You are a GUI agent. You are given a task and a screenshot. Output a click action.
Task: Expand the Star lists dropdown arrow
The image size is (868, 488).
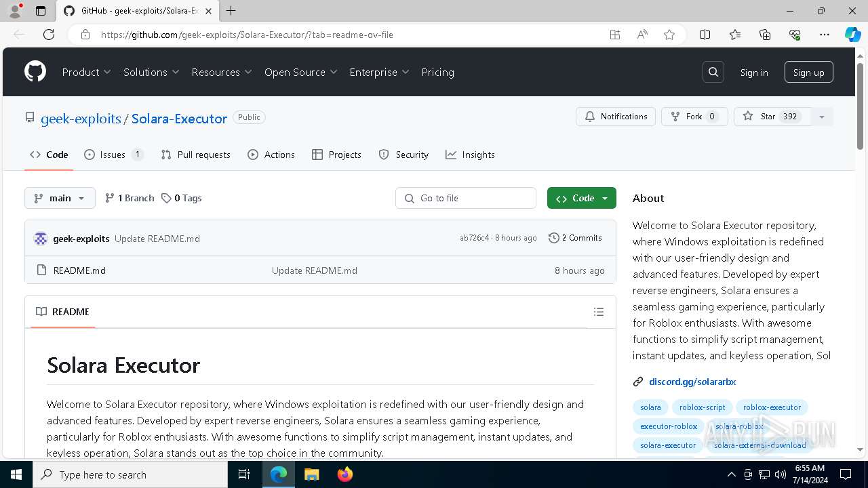822,117
